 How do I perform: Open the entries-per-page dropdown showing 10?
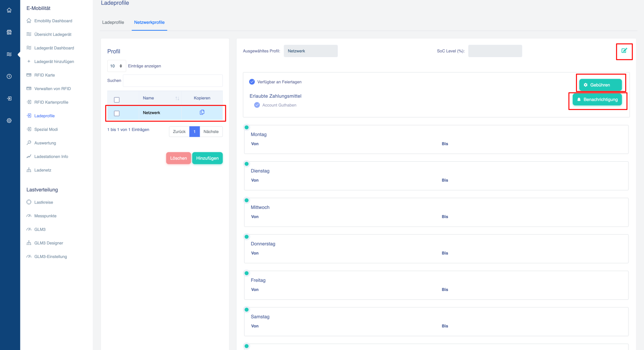117,66
